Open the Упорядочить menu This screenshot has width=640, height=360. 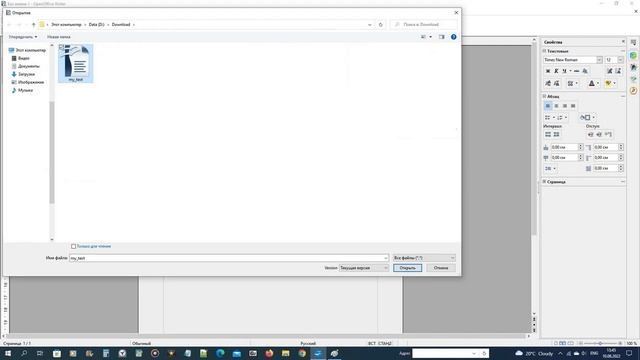tap(23, 37)
